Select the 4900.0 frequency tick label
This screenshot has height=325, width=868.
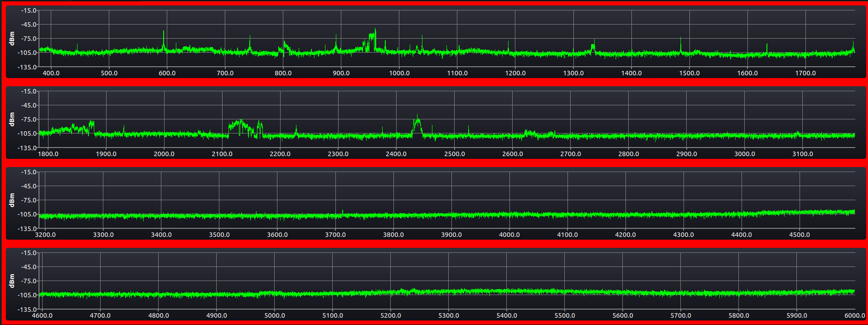pyautogui.click(x=217, y=315)
